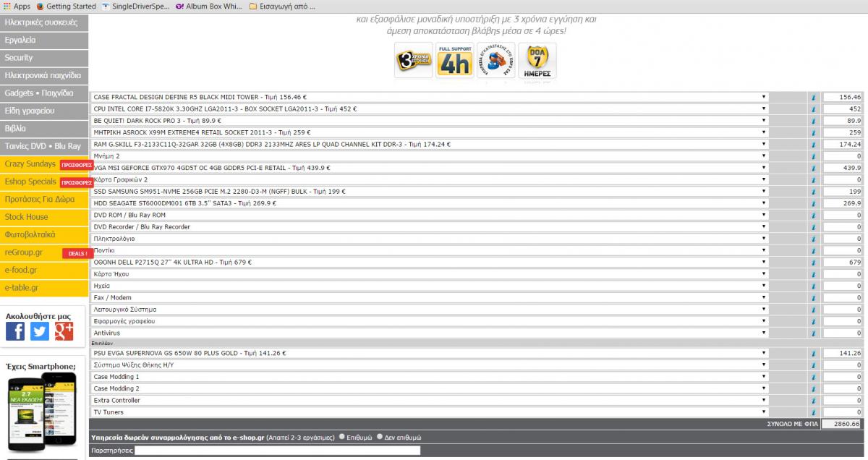
Task: Open Εργαλεία category
Action: (x=44, y=41)
